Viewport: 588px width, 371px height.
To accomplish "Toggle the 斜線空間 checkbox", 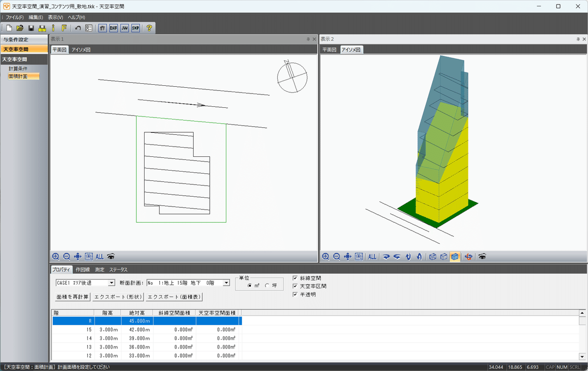I will (295, 278).
